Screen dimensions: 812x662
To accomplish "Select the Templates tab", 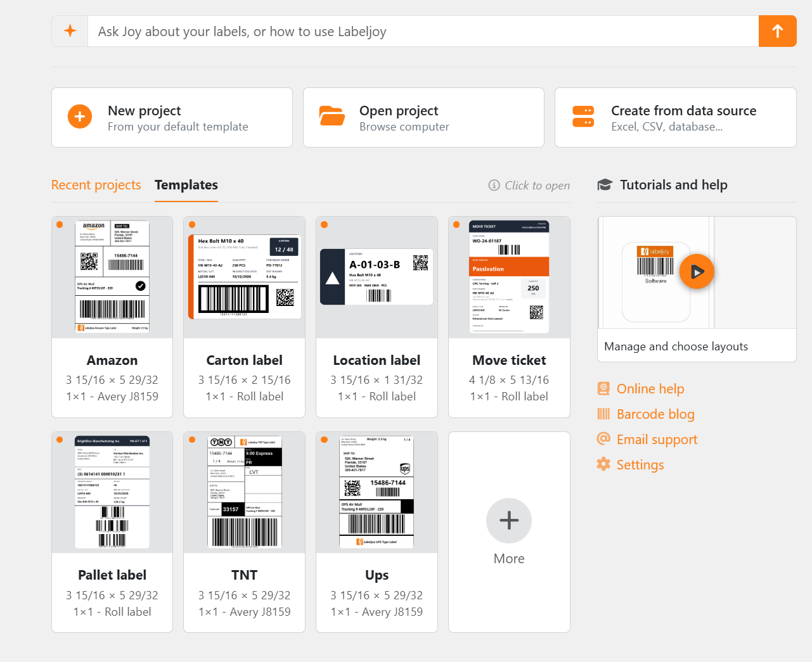I will 186,185.
